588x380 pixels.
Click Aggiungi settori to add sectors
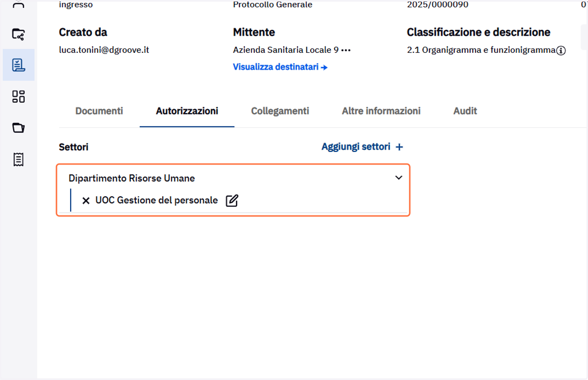click(x=362, y=147)
